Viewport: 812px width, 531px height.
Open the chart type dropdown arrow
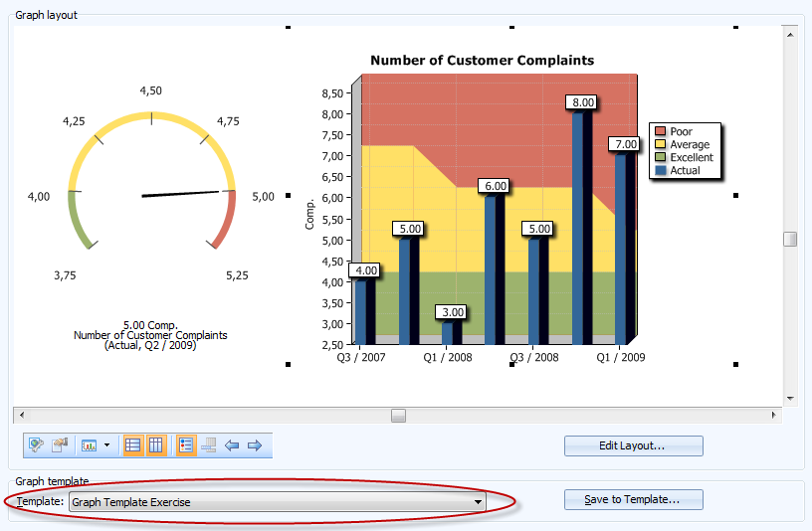coord(105,445)
